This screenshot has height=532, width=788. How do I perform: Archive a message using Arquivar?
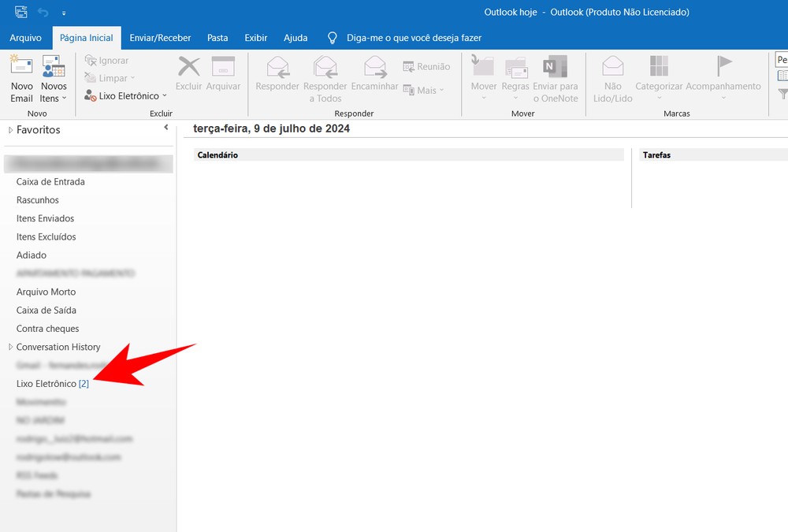pos(223,77)
